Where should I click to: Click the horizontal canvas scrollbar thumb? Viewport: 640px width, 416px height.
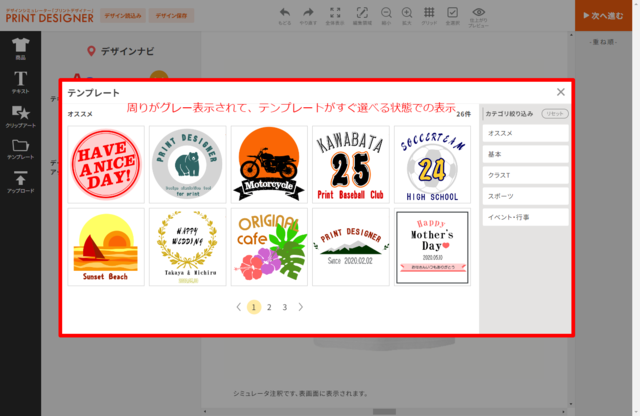click(384, 412)
